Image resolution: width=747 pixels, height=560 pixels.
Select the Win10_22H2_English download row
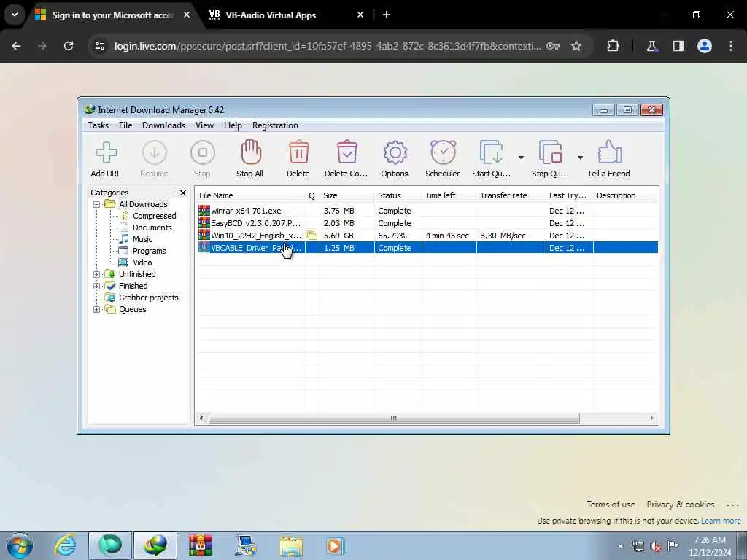[427, 236]
